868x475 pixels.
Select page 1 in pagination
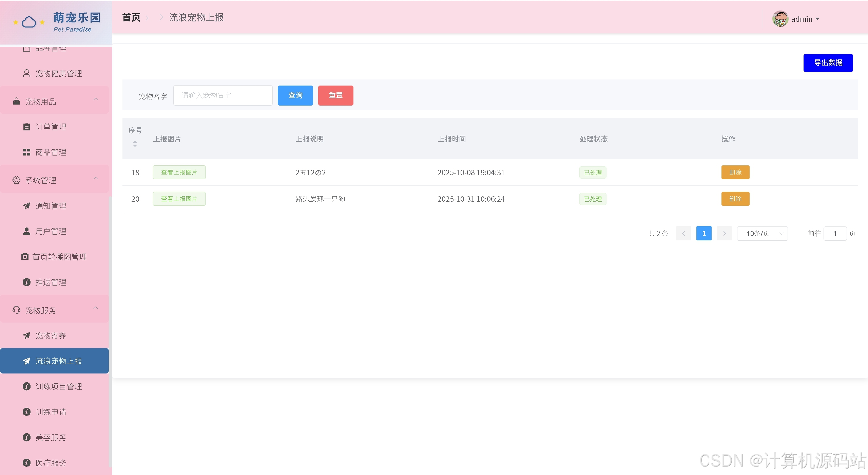click(x=704, y=233)
